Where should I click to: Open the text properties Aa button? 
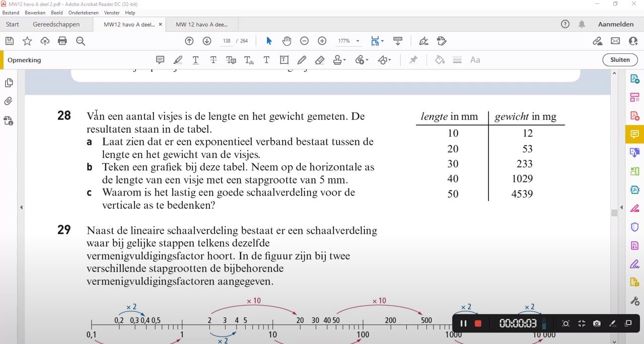475,60
